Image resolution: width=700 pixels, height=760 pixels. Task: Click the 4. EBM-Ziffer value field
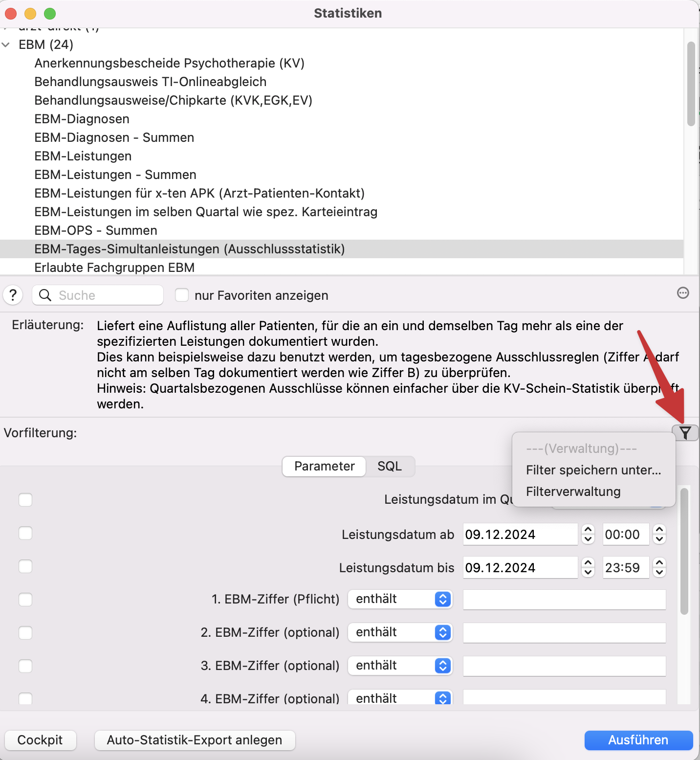click(565, 697)
